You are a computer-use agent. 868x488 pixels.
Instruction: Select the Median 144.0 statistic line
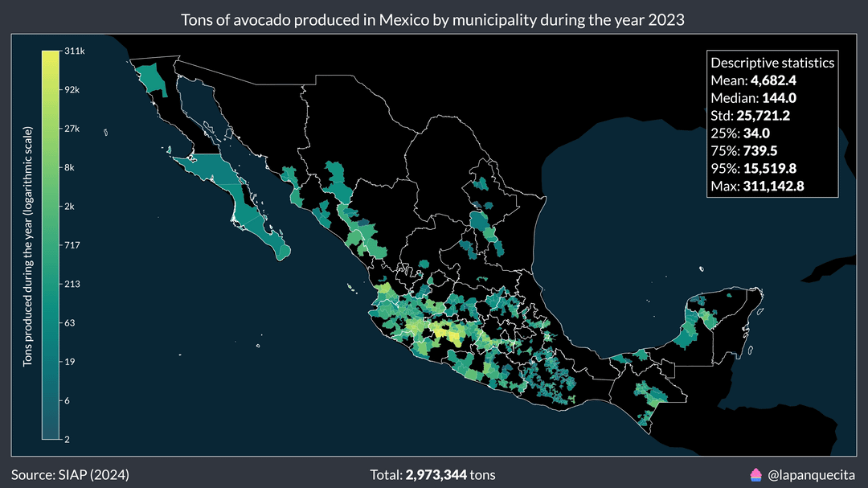(753, 98)
